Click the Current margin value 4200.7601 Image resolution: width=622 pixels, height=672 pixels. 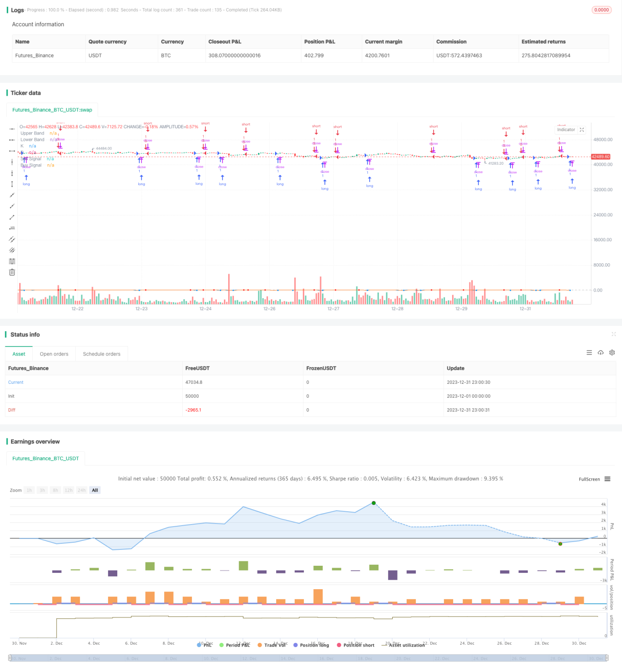tap(378, 56)
